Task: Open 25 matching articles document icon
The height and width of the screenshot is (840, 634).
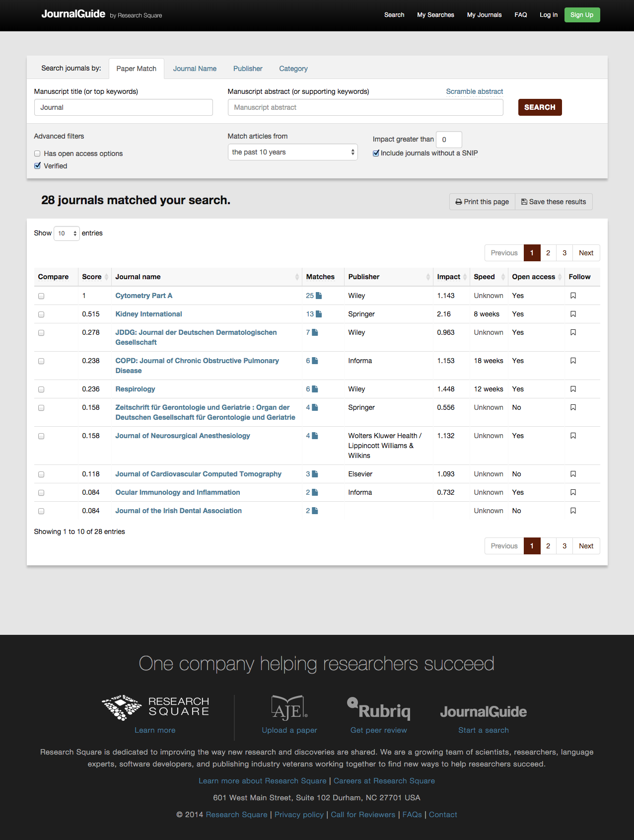Action: (x=319, y=296)
